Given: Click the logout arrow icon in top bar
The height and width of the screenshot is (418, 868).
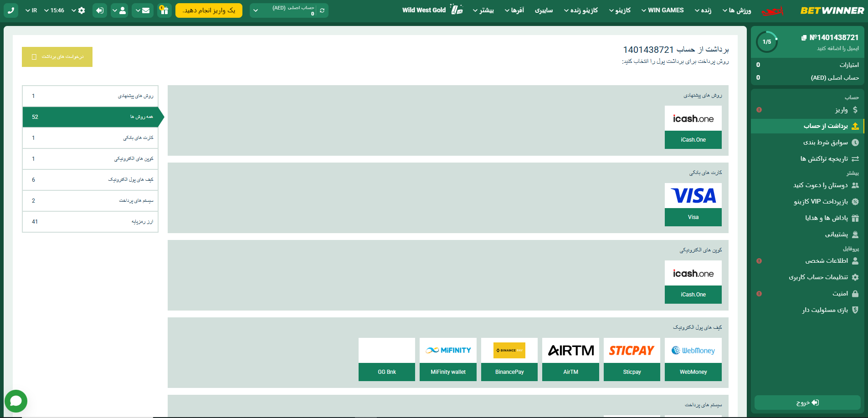Looking at the screenshot, I should [x=100, y=10].
